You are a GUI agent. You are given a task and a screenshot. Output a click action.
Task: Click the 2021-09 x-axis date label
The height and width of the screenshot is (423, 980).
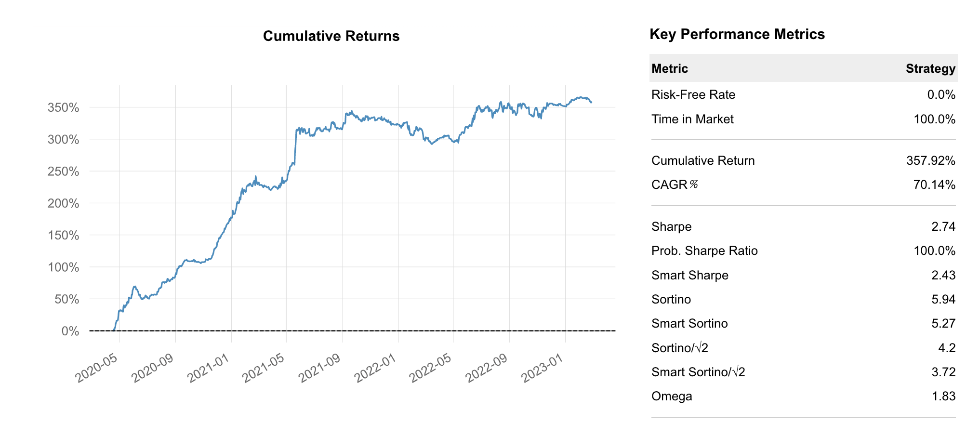click(320, 369)
